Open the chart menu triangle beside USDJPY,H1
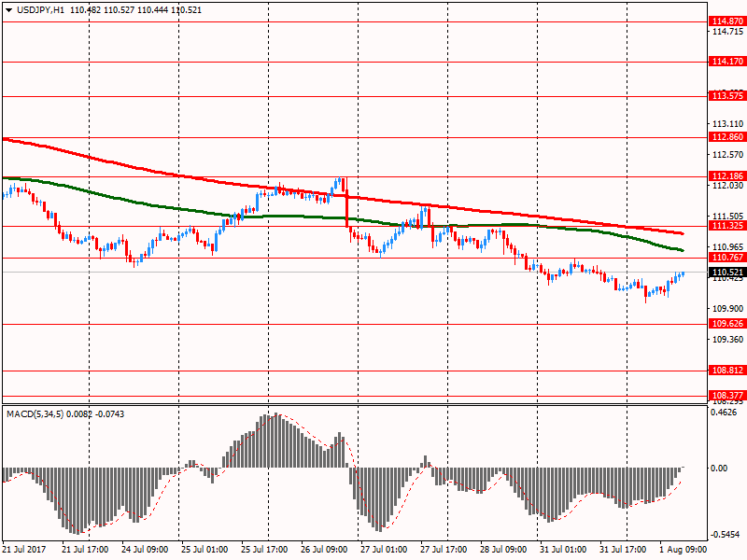Image resolution: width=747 pixels, height=560 pixels. [x=9, y=10]
